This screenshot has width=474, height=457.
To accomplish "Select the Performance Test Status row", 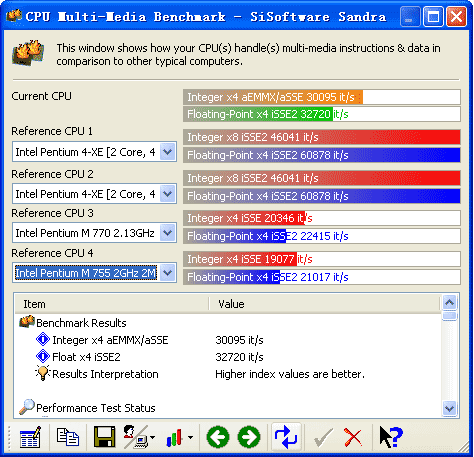I will tap(228, 408).
